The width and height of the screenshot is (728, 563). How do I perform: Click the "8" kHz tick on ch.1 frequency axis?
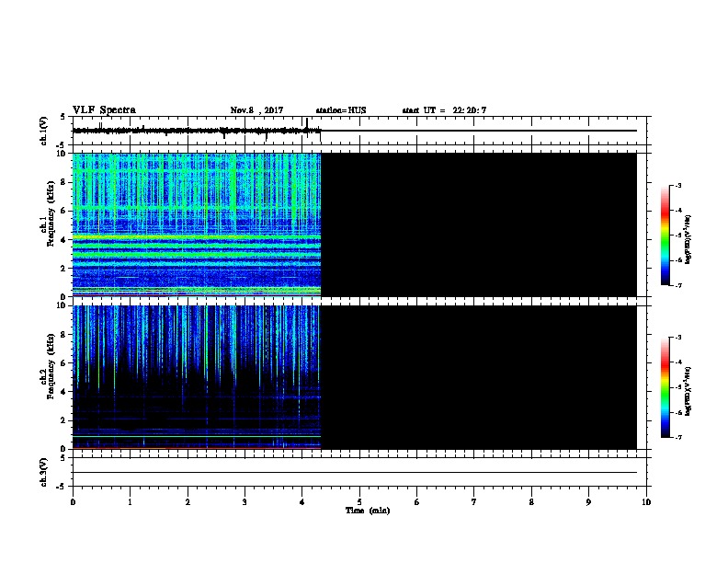coord(63,182)
